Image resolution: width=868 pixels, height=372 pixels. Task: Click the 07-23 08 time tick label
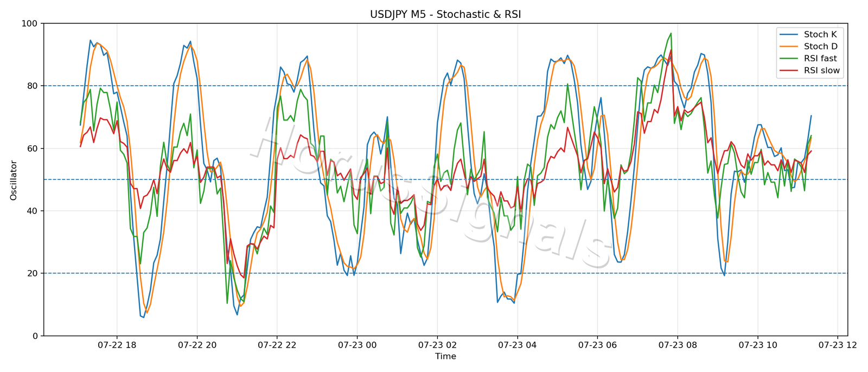tap(678, 344)
